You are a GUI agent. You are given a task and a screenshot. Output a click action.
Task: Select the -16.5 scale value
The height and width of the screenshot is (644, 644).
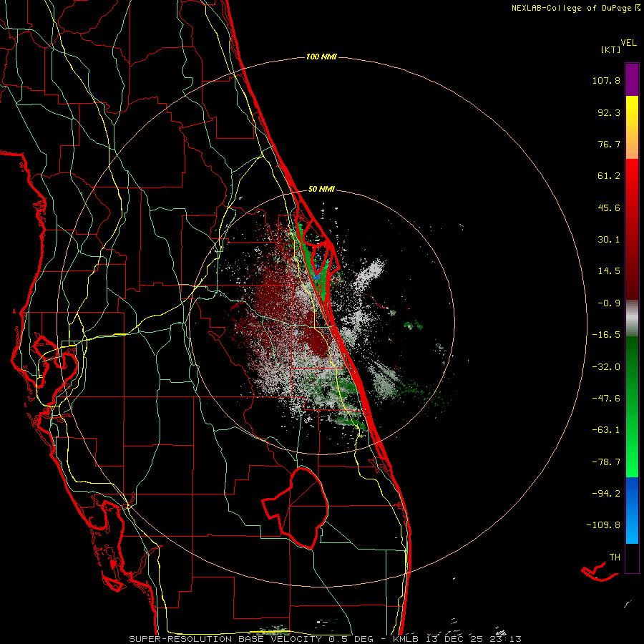click(606, 335)
